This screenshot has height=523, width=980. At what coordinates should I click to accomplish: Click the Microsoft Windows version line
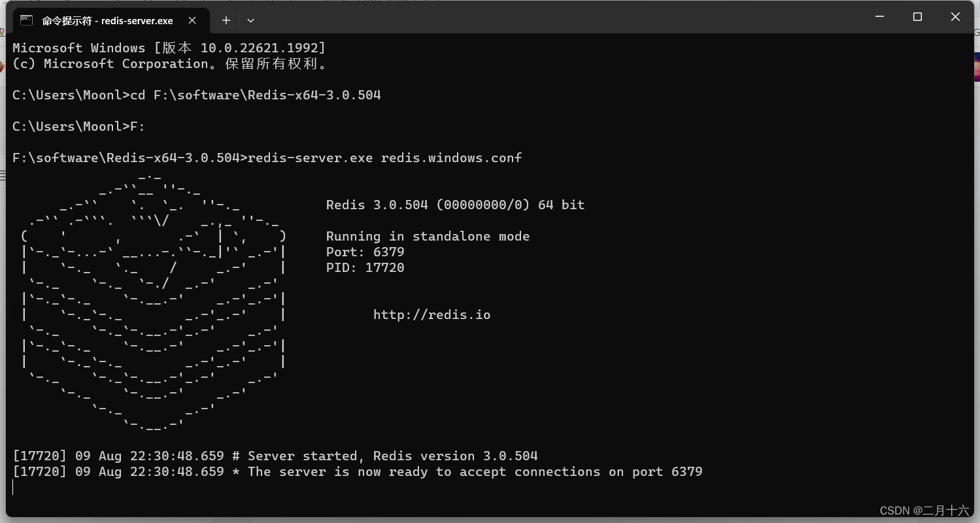(x=169, y=48)
